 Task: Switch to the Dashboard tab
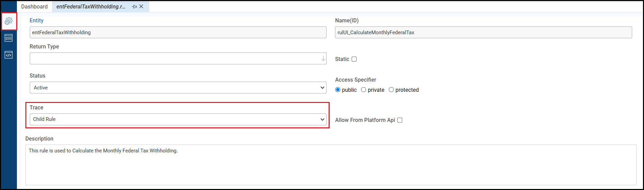click(34, 6)
